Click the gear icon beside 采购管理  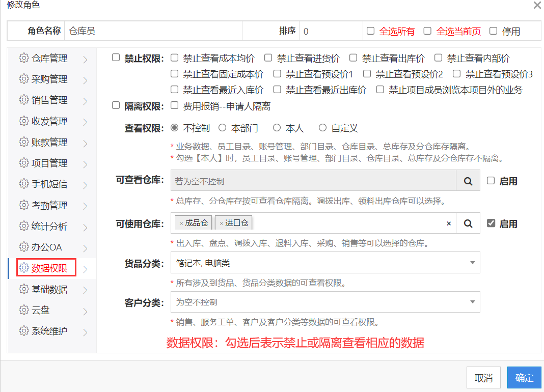point(23,79)
